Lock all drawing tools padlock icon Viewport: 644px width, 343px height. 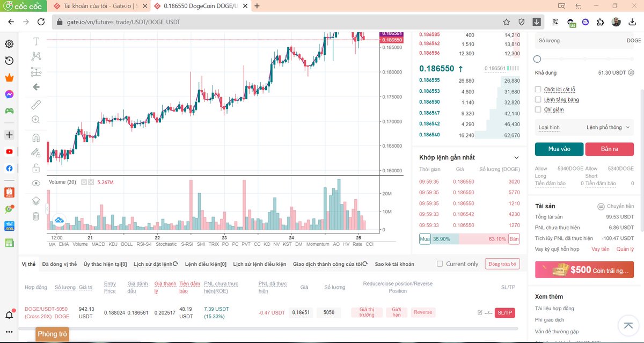[36, 167]
